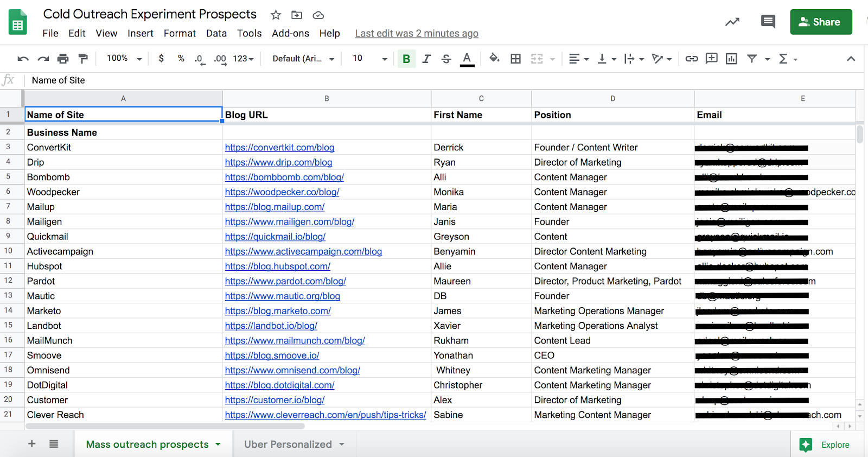The height and width of the screenshot is (457, 868).
Task: Open the convertkit.com/blog link
Action: point(279,148)
